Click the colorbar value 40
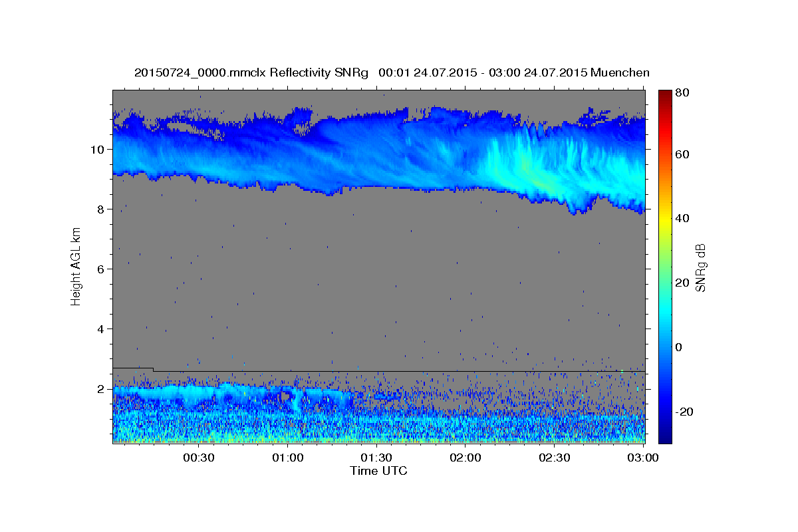This screenshot has width=798, height=532. 684,218
